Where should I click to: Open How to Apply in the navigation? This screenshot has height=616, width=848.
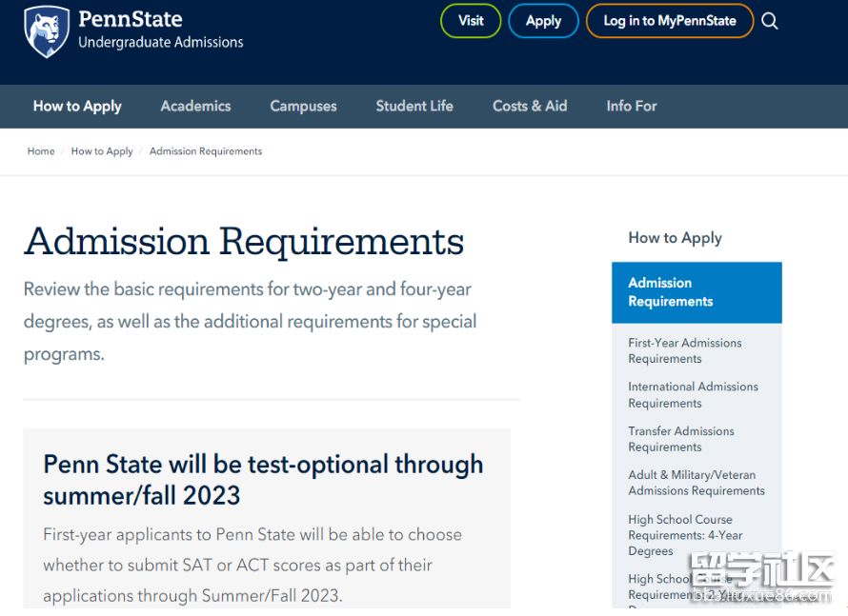click(76, 106)
